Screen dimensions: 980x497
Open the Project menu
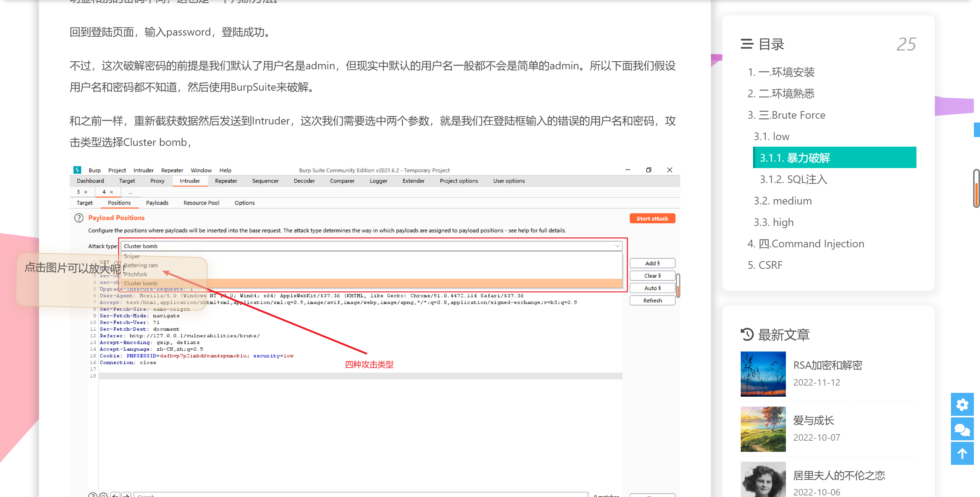pos(117,170)
